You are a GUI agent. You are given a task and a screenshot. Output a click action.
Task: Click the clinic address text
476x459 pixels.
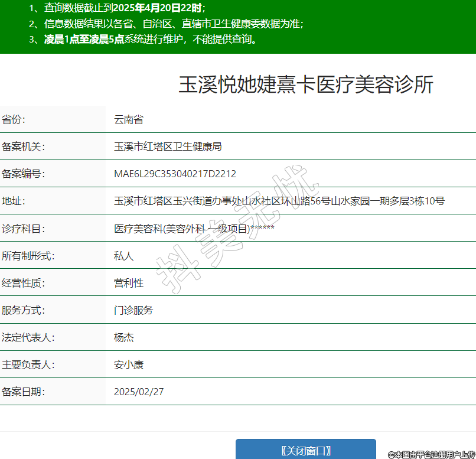[279, 201]
